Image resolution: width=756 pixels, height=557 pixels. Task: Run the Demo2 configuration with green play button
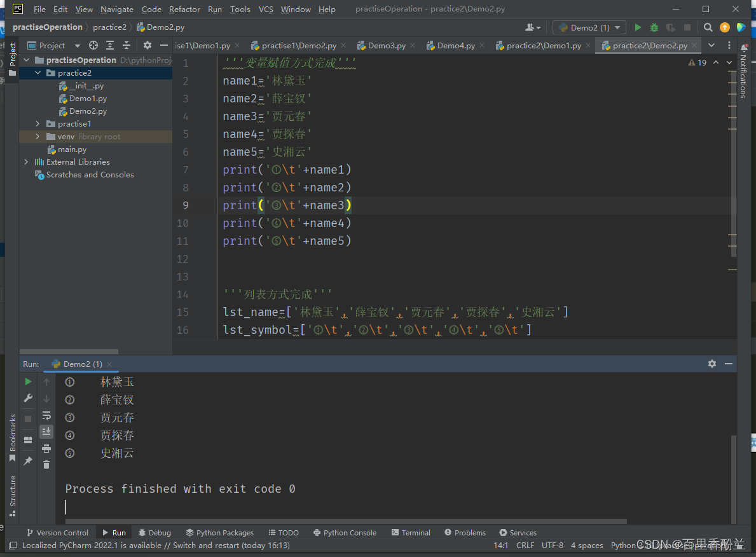tap(637, 27)
